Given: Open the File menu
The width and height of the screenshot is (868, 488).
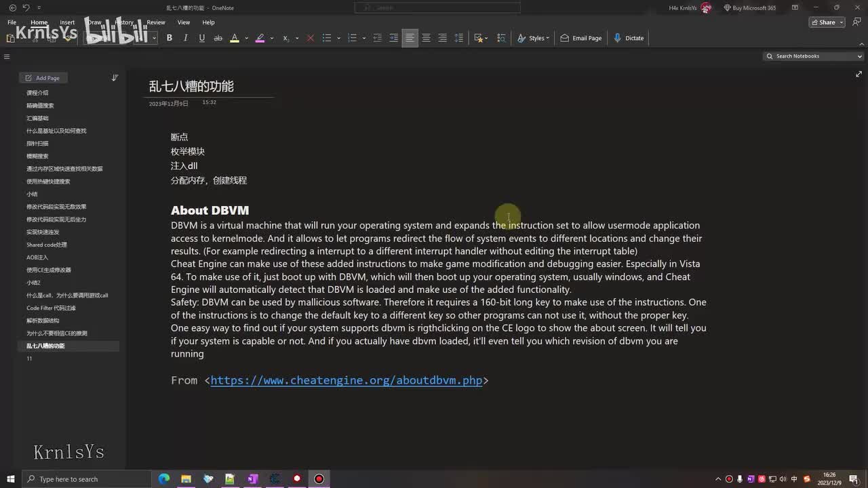Looking at the screenshot, I should pyautogui.click(x=12, y=22).
